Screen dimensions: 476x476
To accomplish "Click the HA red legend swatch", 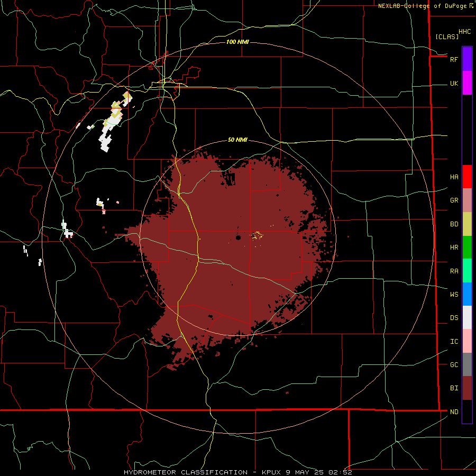I will coord(467,177).
